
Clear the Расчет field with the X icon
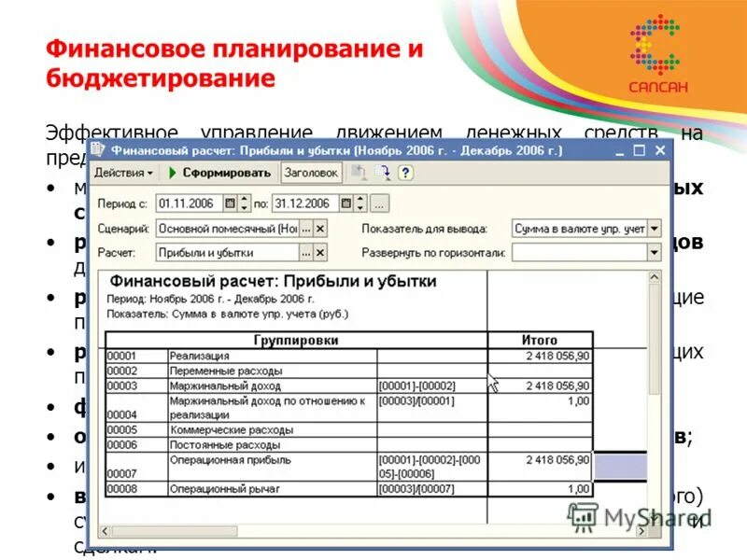pyautogui.click(x=320, y=252)
